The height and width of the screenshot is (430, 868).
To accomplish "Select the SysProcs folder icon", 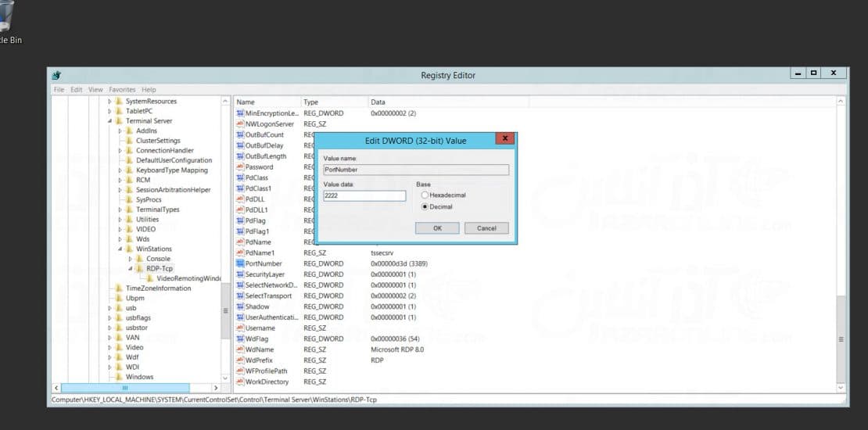I will (x=129, y=199).
